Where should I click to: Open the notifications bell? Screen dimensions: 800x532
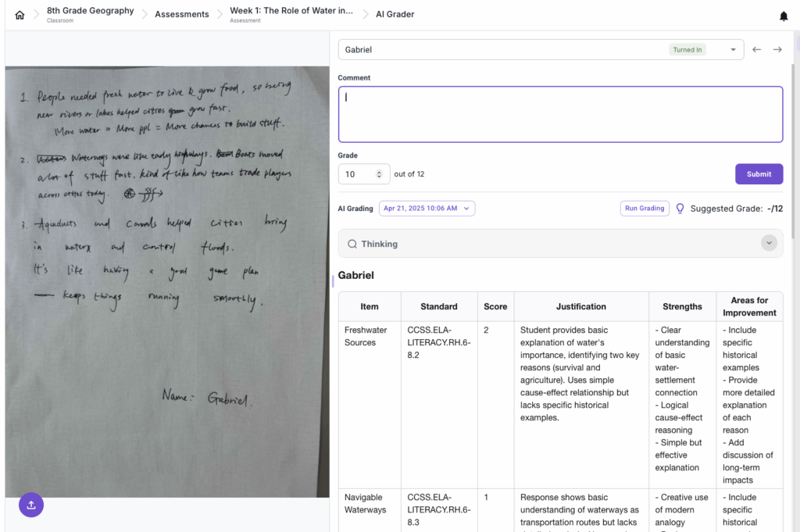[784, 16]
